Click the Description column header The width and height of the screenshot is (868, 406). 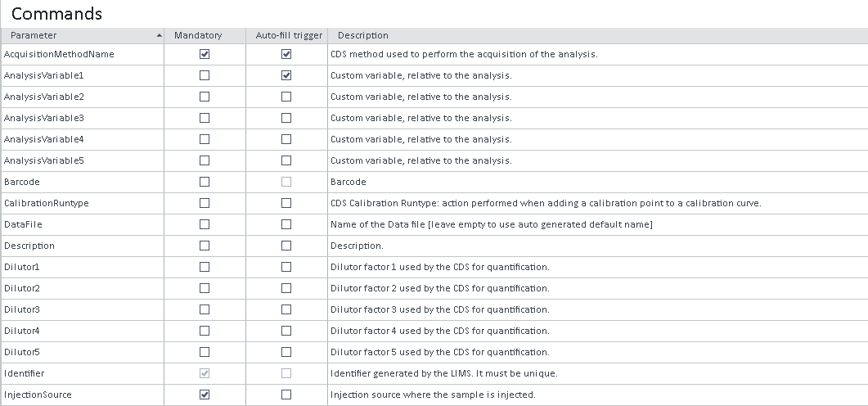[x=363, y=35]
